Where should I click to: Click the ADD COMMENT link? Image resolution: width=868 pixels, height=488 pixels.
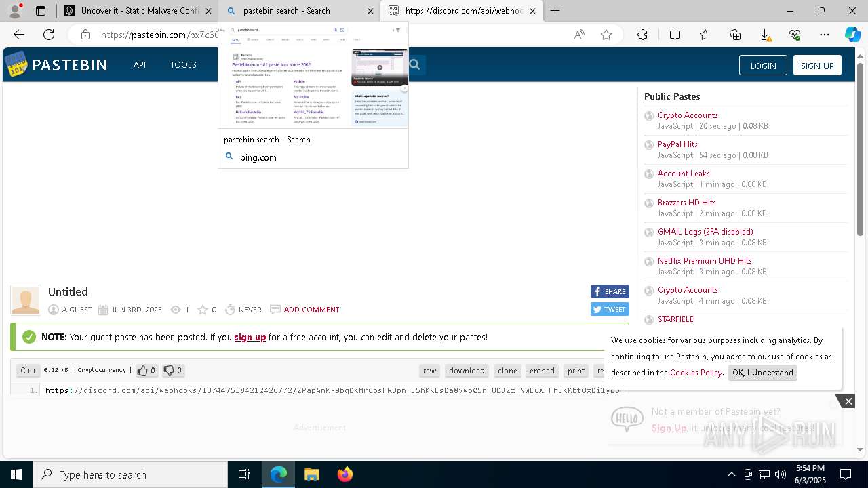point(311,310)
